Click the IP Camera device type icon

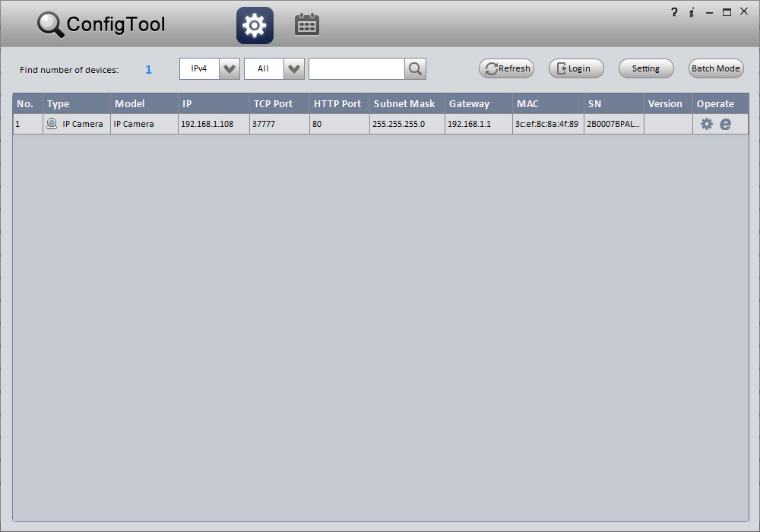pyautogui.click(x=52, y=124)
